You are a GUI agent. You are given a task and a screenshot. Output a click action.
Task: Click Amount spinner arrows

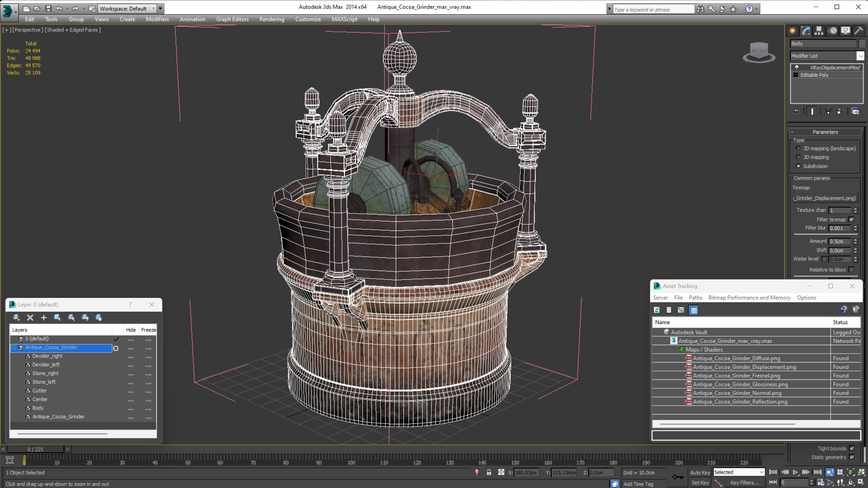[855, 241]
